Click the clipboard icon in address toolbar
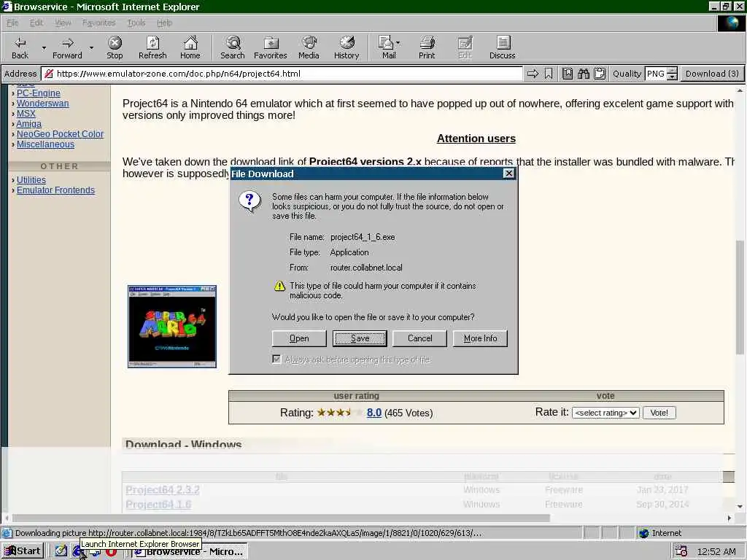Screen dimensions: 747x560 tap(600, 74)
